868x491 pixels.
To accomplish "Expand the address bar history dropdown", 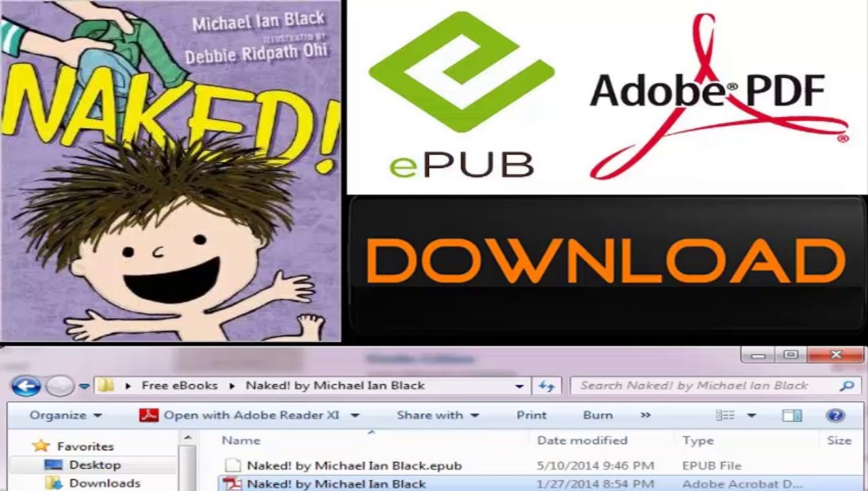I will (520, 386).
